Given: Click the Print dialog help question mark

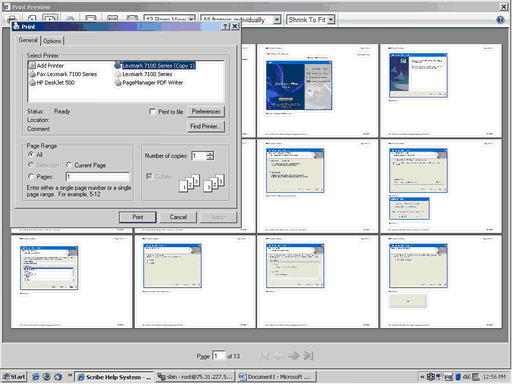Looking at the screenshot, I should coord(226,27).
